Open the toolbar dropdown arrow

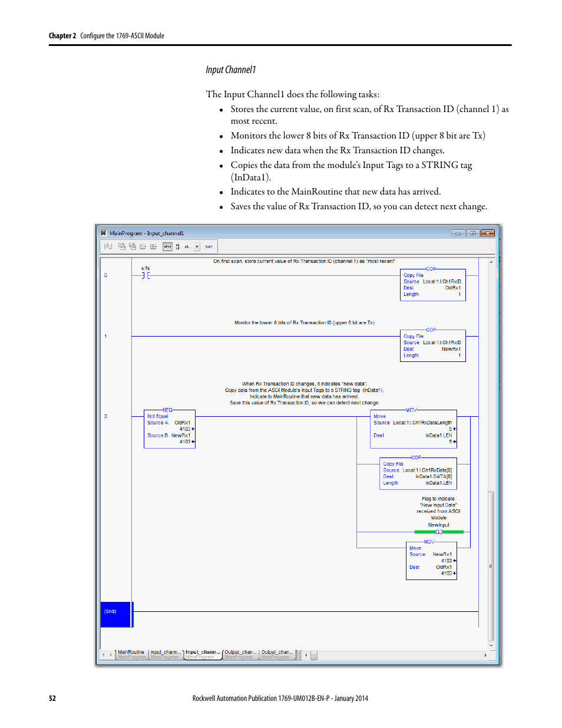(x=197, y=246)
